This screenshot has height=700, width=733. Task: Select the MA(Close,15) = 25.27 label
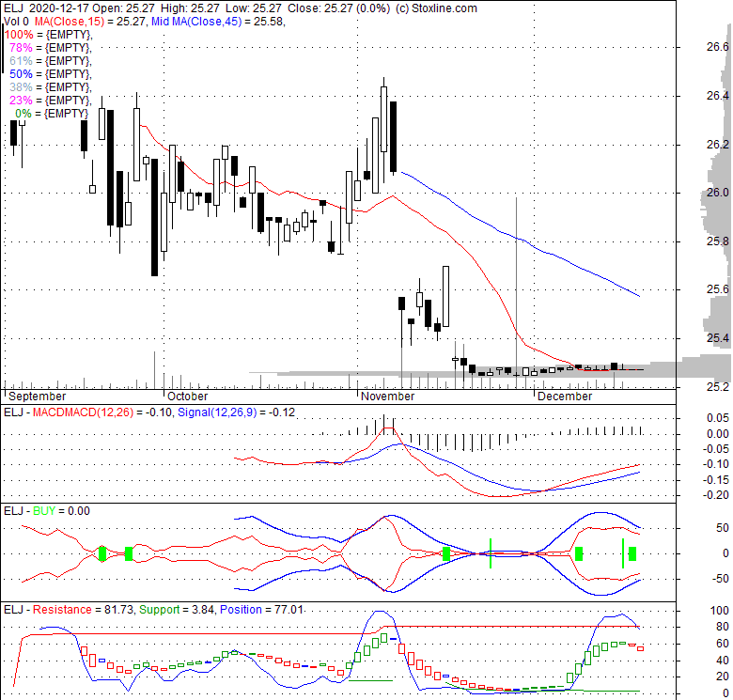(90, 22)
